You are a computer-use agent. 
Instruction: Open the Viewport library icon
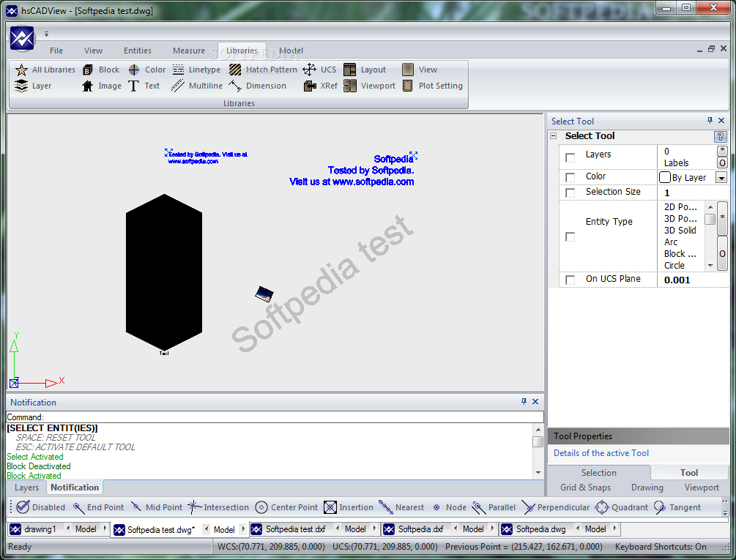[350, 86]
